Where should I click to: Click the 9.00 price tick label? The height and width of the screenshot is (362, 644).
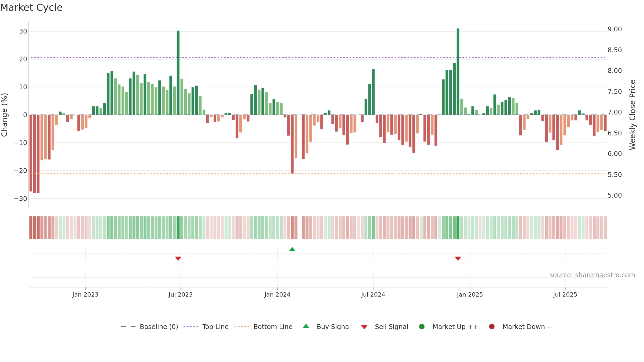coord(615,29)
